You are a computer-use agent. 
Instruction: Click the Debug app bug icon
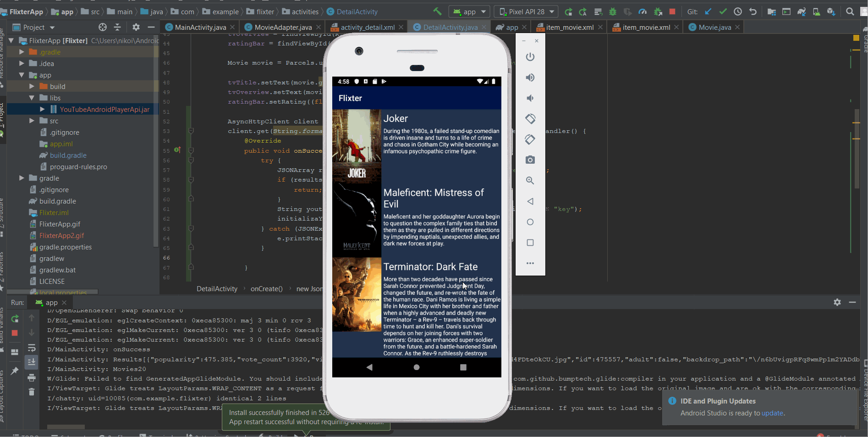(x=613, y=12)
